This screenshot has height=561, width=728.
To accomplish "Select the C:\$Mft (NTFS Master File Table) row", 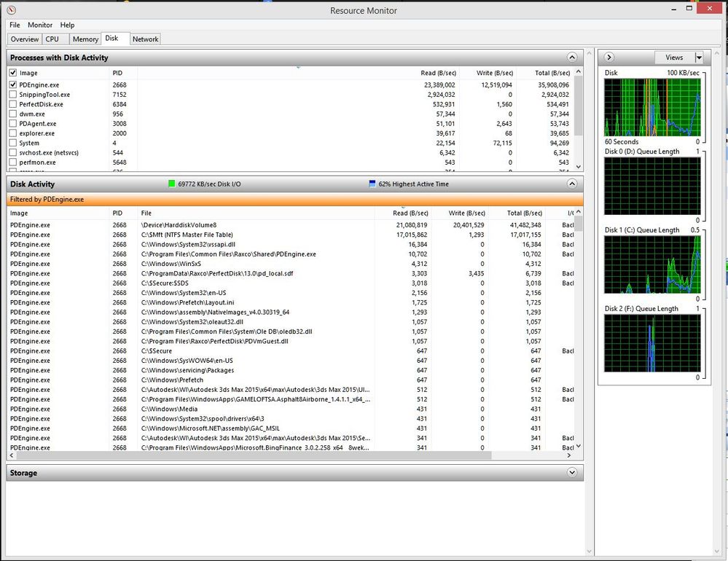I will [291, 235].
